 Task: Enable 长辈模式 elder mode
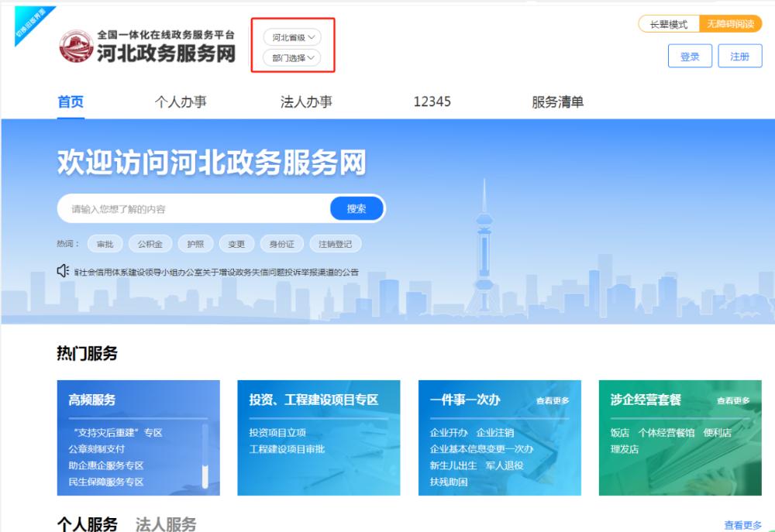click(668, 24)
